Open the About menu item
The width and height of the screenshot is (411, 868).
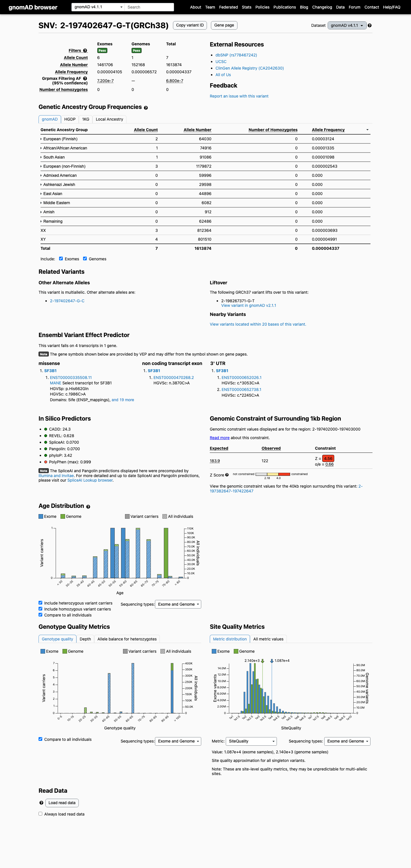(196, 7)
